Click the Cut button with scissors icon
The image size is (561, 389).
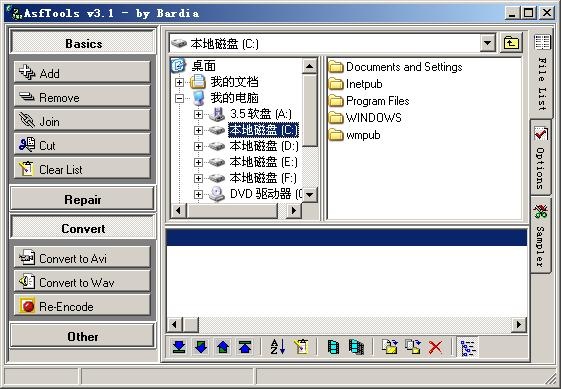82,145
